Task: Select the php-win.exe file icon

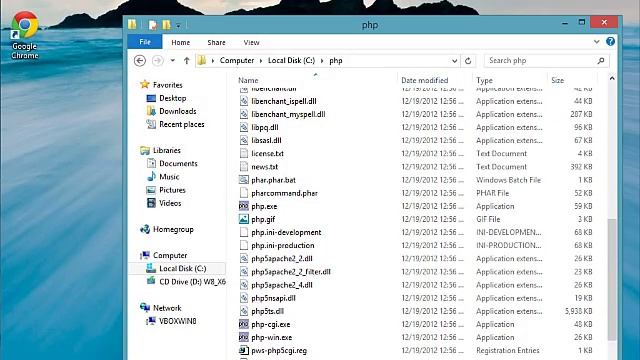Action: click(x=244, y=338)
